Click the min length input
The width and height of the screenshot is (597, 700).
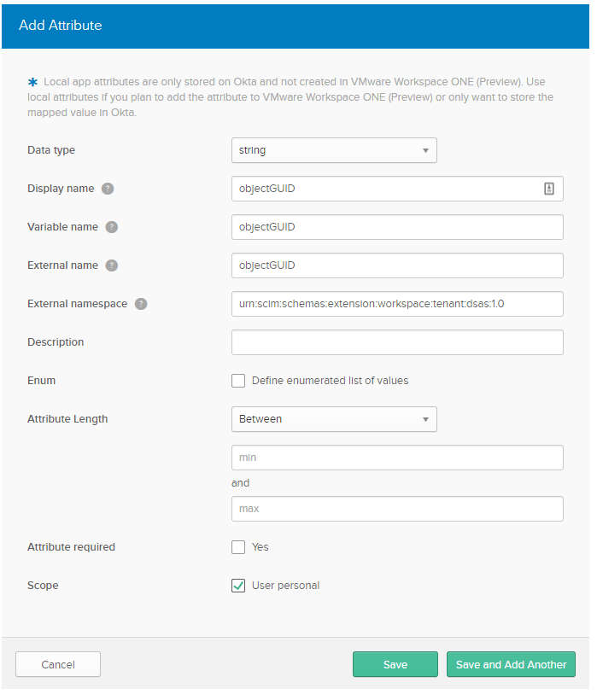point(397,458)
